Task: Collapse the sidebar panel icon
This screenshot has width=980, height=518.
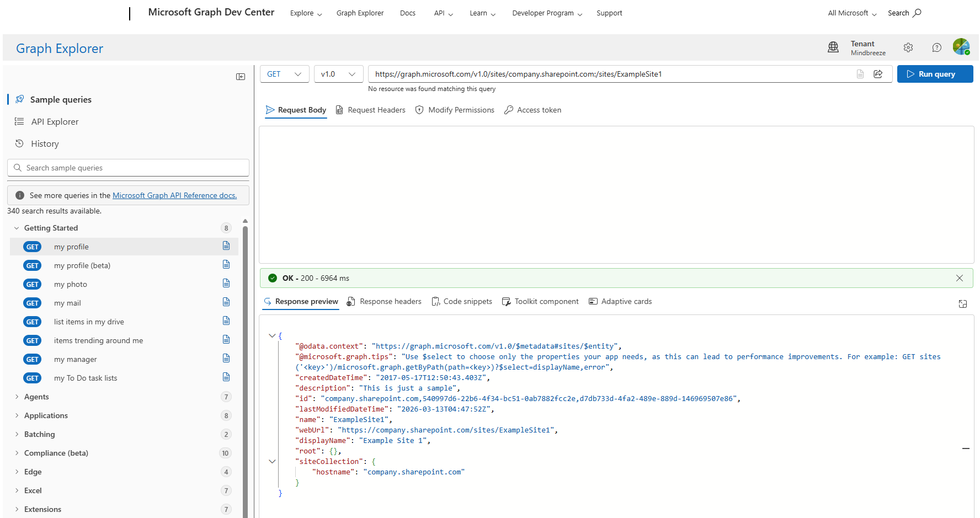Action: click(x=241, y=77)
